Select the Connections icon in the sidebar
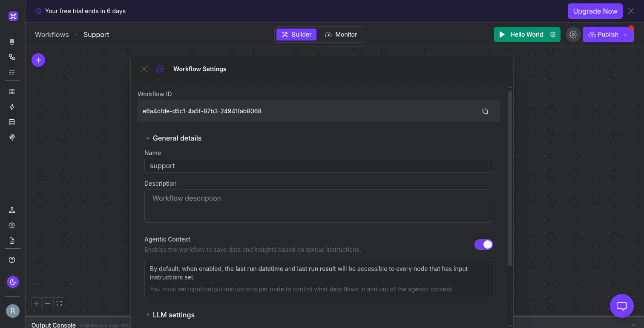644x328 pixels. 12,57
